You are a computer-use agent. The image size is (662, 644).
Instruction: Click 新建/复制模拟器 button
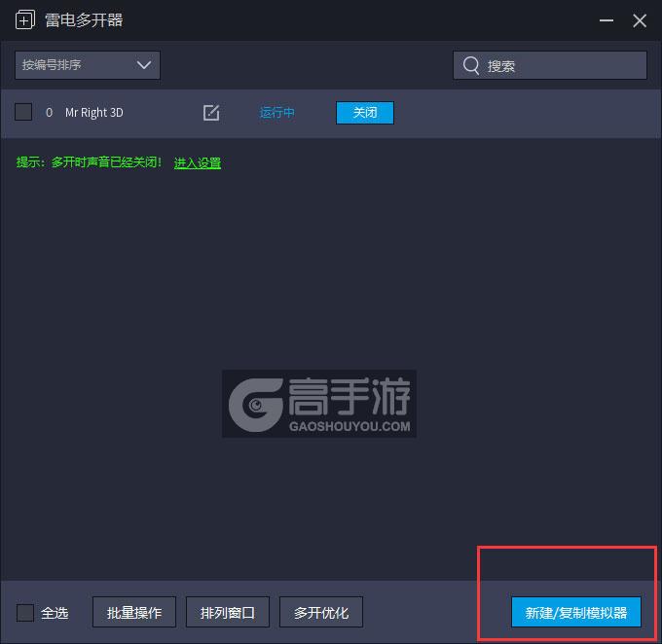tap(576, 612)
